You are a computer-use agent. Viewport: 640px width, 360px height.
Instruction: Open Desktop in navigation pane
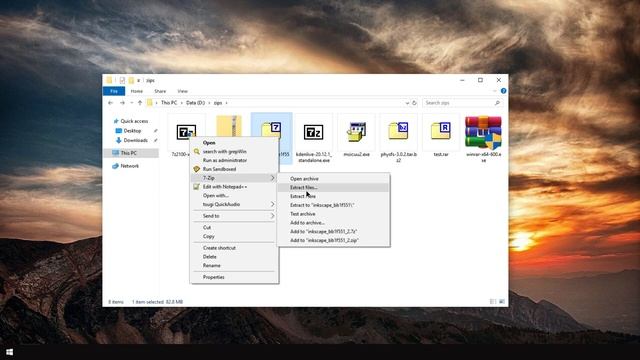coord(129,131)
